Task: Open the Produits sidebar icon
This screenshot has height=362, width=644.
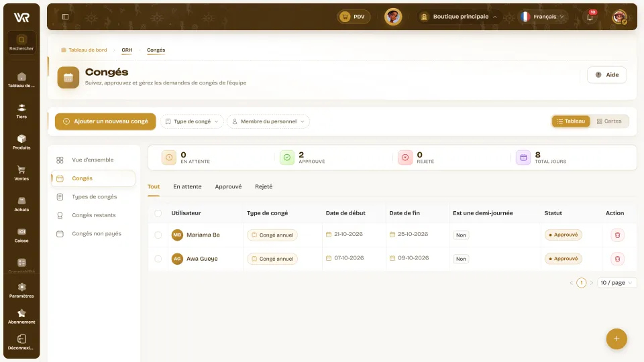Action: (21, 139)
